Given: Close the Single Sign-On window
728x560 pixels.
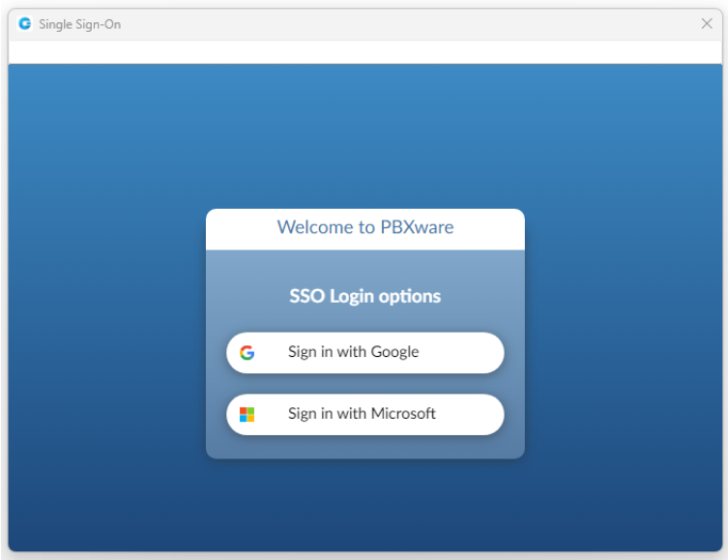Looking at the screenshot, I should [707, 23].
